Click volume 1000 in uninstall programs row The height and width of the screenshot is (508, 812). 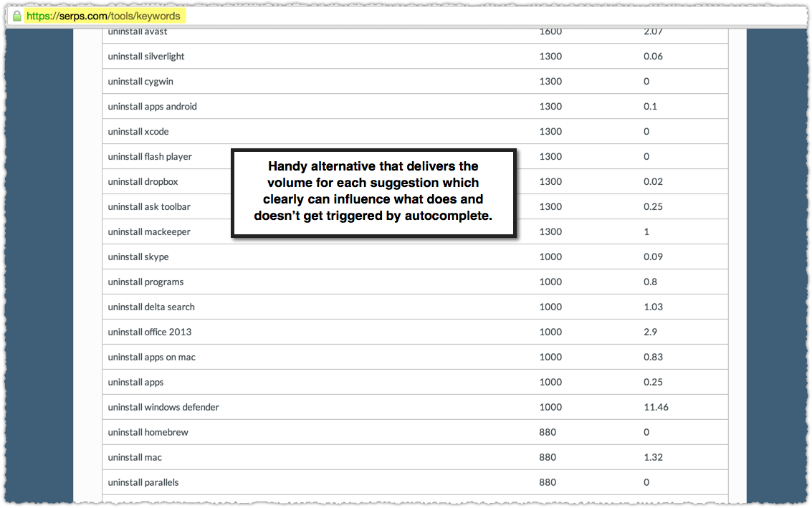(x=550, y=282)
